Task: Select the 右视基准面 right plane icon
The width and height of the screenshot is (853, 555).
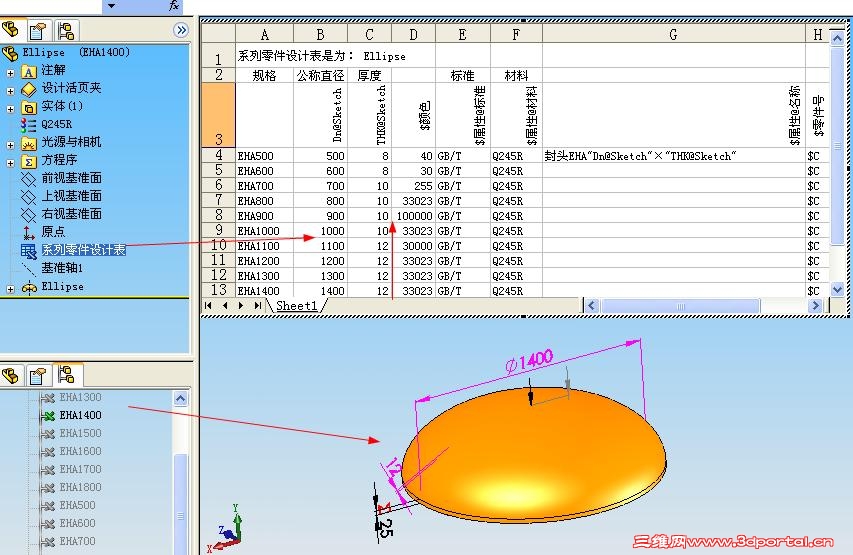Action: click(29, 215)
